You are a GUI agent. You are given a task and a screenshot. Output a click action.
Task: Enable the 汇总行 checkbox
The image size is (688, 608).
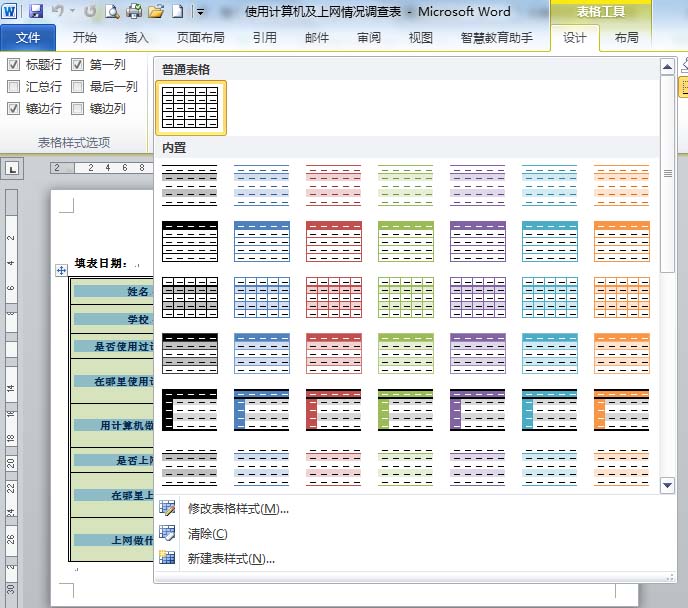[14, 87]
